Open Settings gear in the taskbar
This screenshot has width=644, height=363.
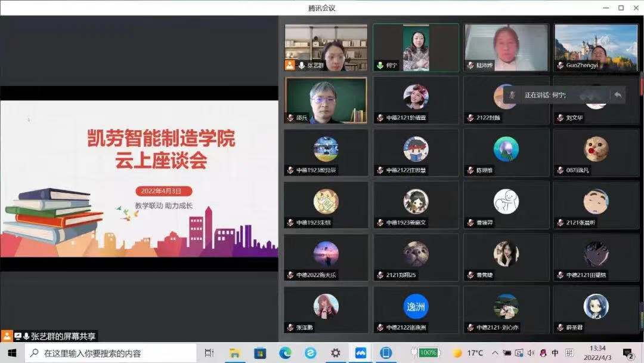click(x=336, y=353)
